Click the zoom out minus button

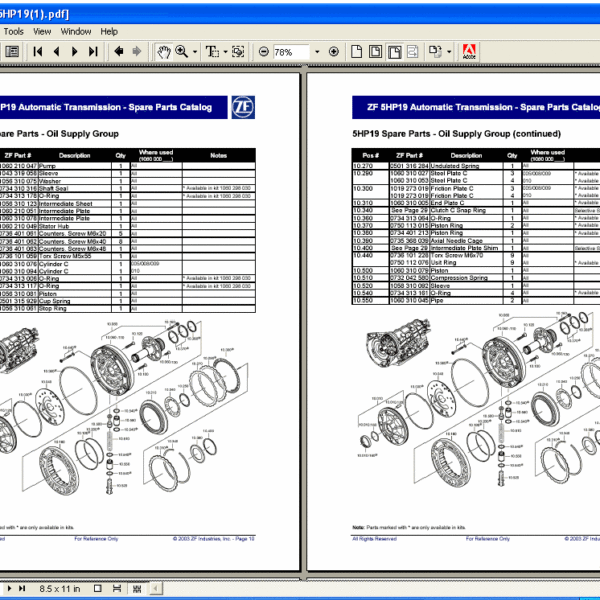(264, 51)
